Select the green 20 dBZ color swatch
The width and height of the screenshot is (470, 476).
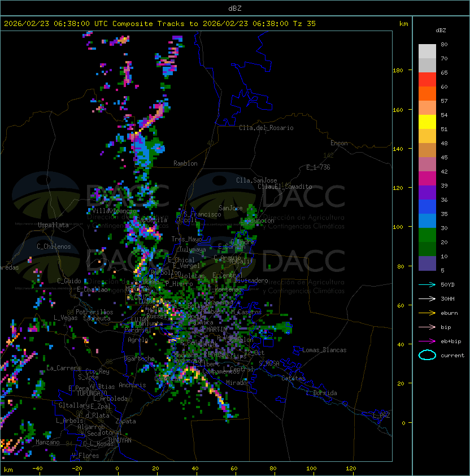427,235
